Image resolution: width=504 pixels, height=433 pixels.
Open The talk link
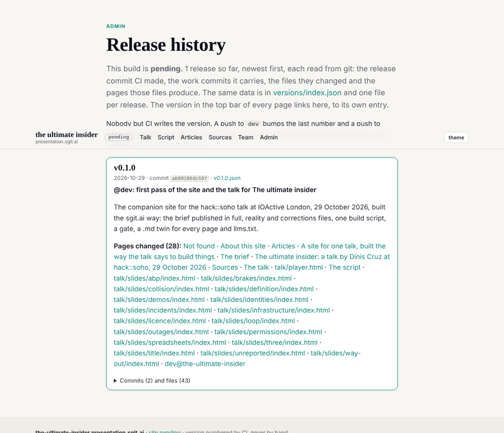256,267
